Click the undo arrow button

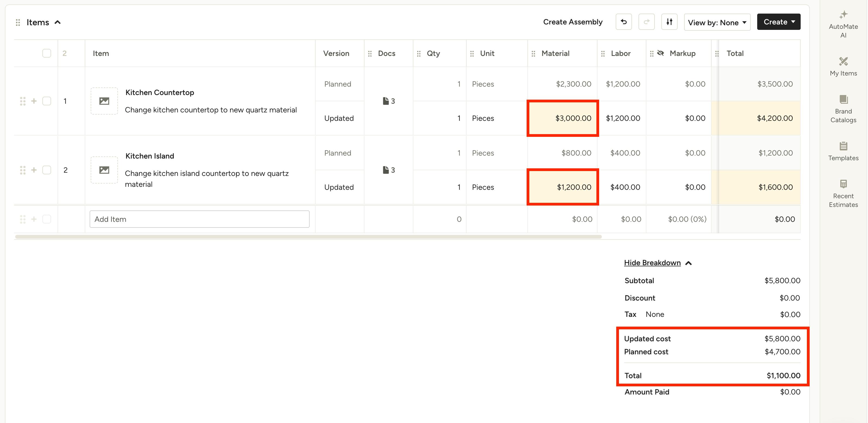click(x=624, y=22)
